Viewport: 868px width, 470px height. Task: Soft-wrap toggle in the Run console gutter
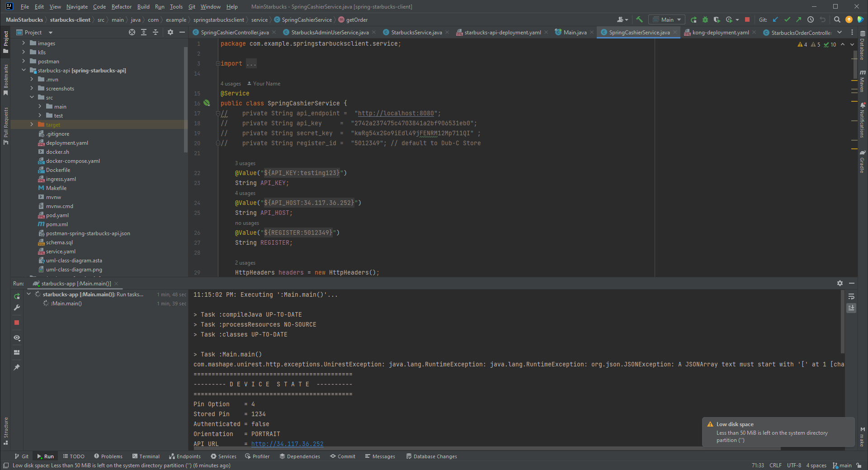(x=851, y=297)
